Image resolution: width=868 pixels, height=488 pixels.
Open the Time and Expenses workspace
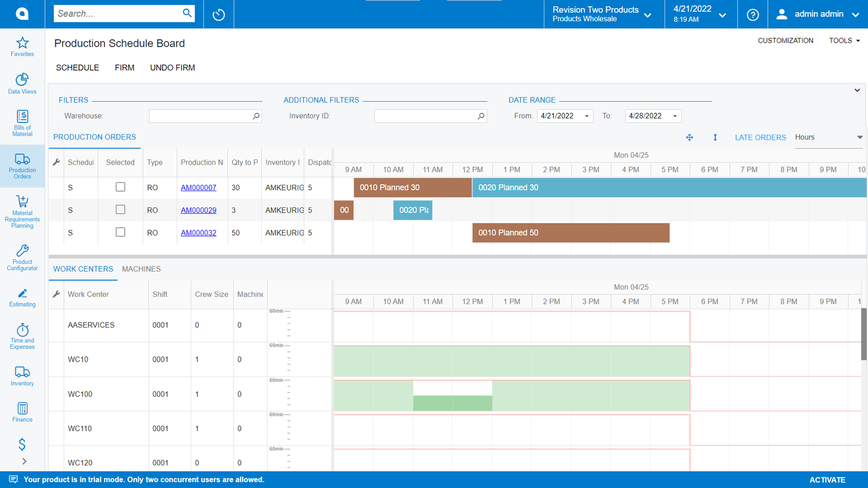point(22,336)
